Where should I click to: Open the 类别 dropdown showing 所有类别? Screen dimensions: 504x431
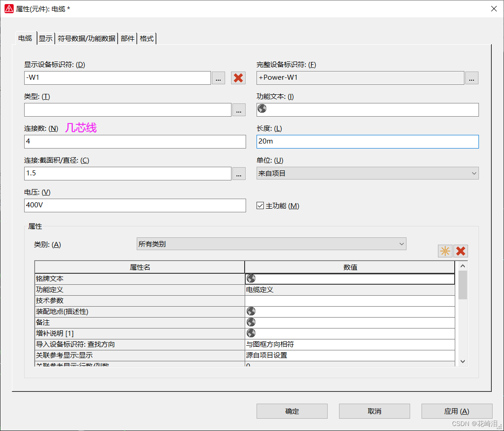(271, 244)
